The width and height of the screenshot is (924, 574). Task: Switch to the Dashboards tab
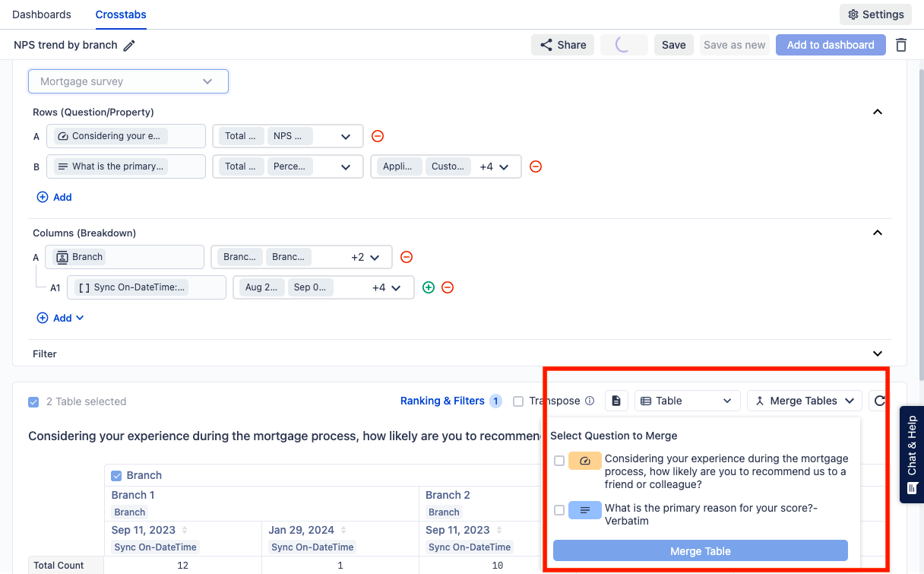pyautogui.click(x=42, y=14)
